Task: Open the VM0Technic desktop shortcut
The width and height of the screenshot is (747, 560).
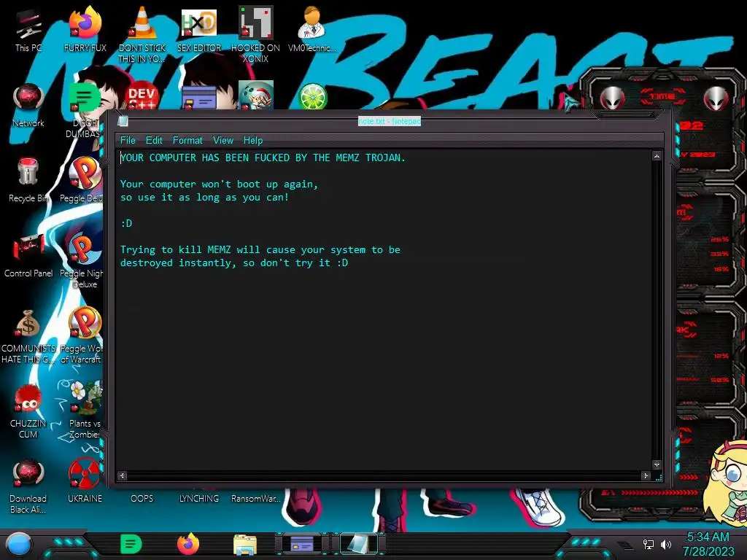Action: pos(311,29)
